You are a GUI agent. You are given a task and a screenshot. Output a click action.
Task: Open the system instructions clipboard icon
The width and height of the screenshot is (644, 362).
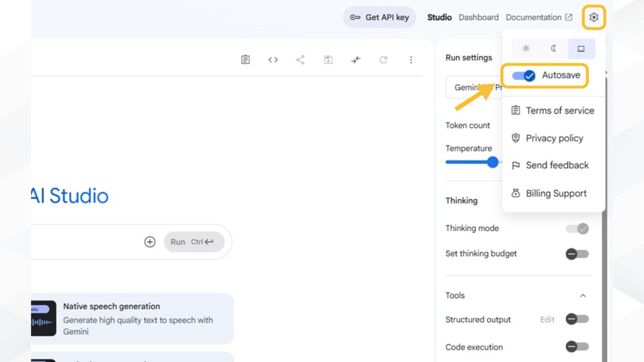(x=245, y=60)
